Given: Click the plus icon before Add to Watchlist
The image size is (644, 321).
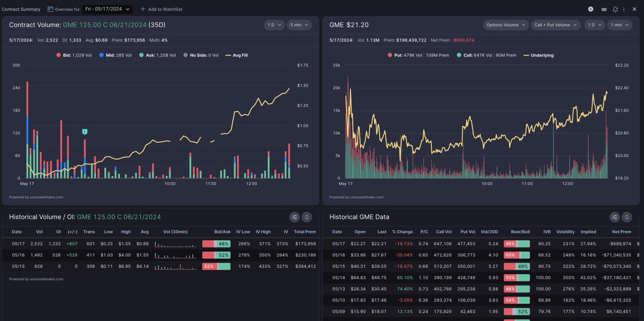Looking at the screenshot, I should [x=143, y=9].
